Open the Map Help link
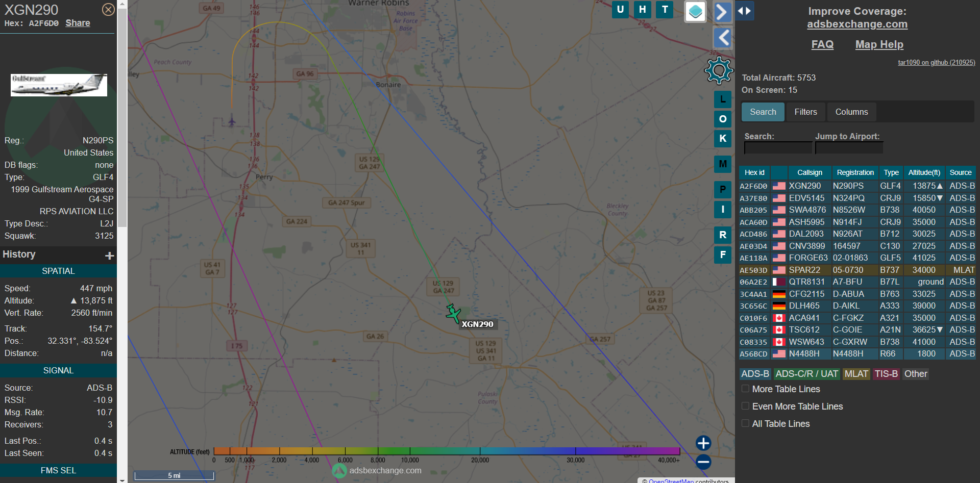 tap(879, 44)
